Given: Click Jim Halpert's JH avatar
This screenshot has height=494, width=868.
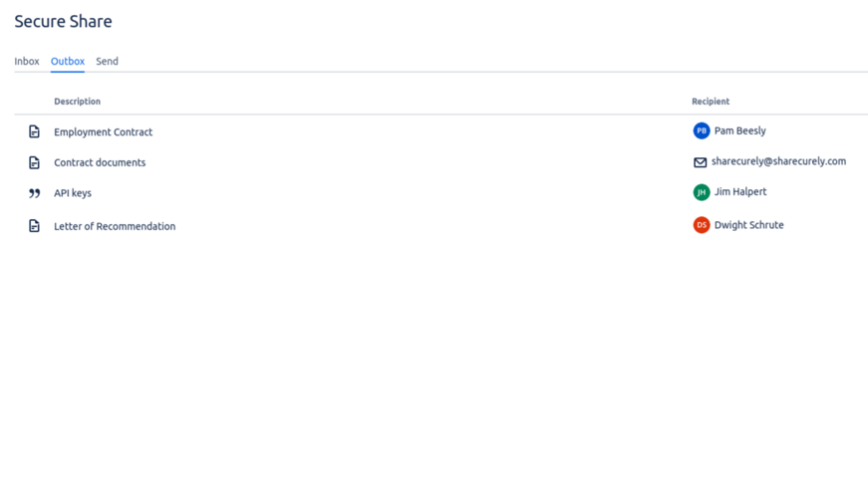Looking at the screenshot, I should coord(702,192).
